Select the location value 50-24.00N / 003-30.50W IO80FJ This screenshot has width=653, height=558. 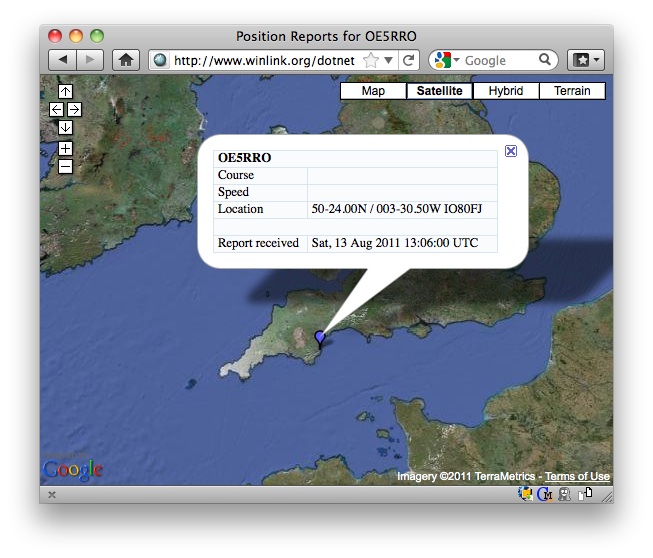point(396,209)
